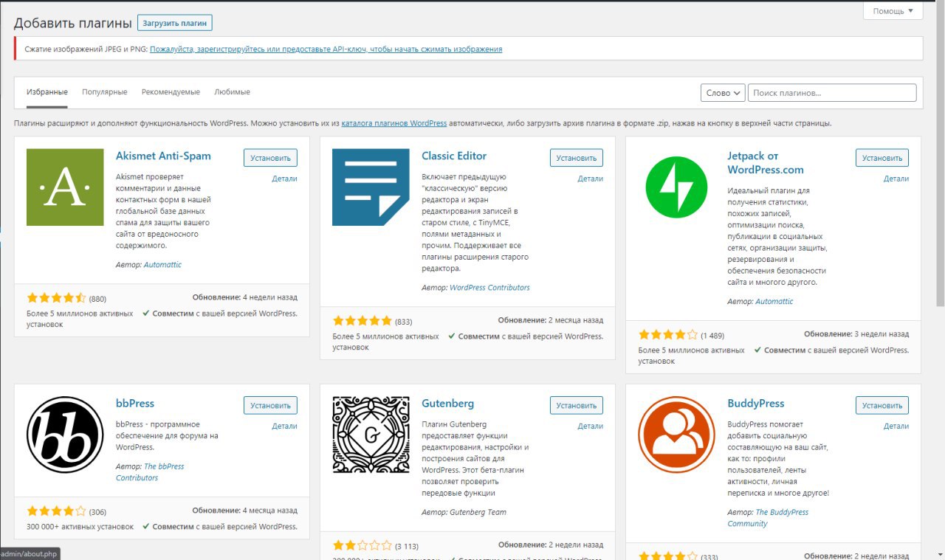This screenshot has height=560, width=945.
Task: Click the Gutenberg rating count (3 113)
Action: 407,547
